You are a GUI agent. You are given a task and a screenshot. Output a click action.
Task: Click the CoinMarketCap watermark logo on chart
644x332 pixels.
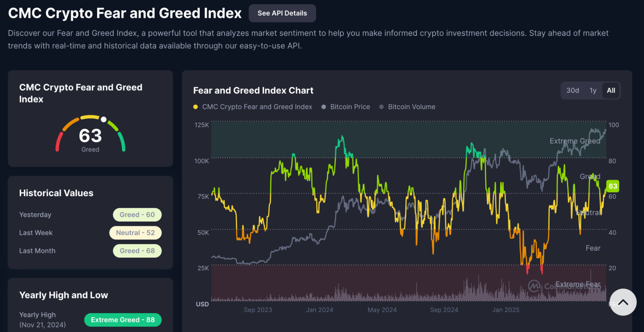coord(534,286)
